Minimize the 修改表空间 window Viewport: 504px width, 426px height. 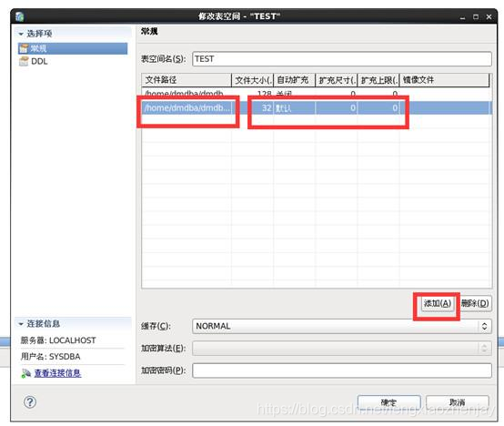[x=462, y=17]
